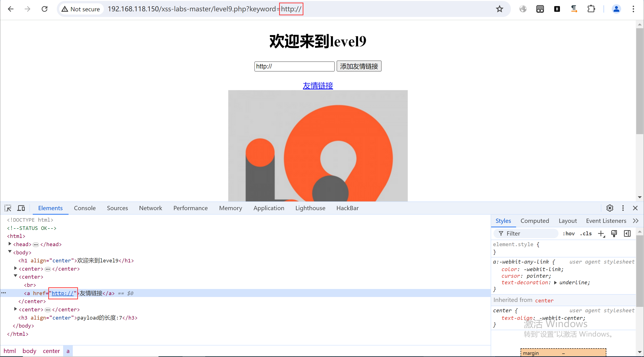This screenshot has height=357, width=644.
Task: Select the a breadcrumb item
Action: (68, 351)
